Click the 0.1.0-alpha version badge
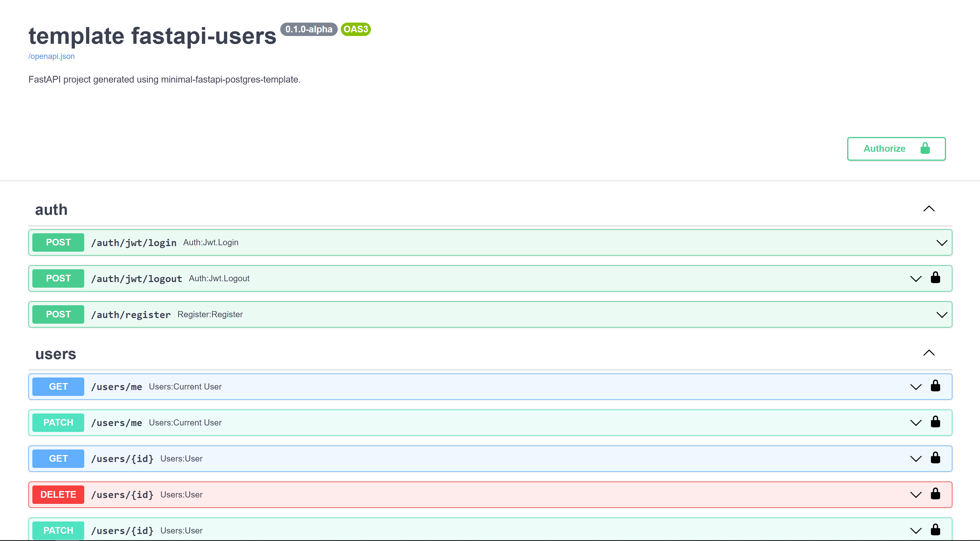980x541 pixels. coord(308,29)
